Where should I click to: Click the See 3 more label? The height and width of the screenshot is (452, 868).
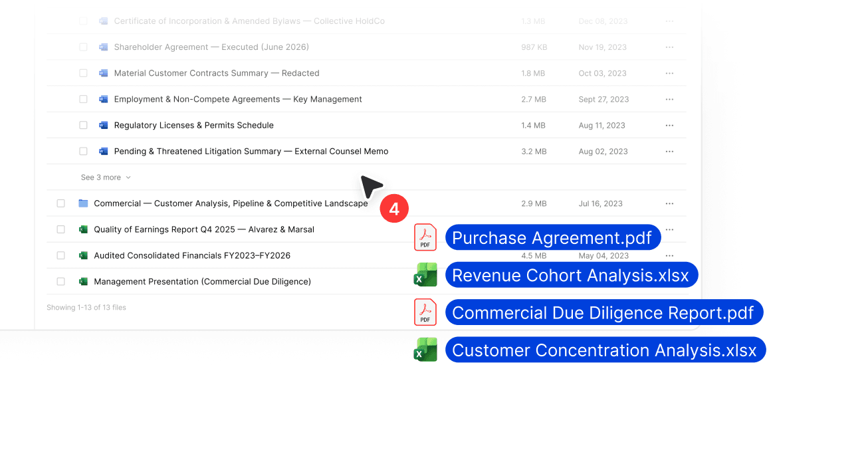pos(101,177)
